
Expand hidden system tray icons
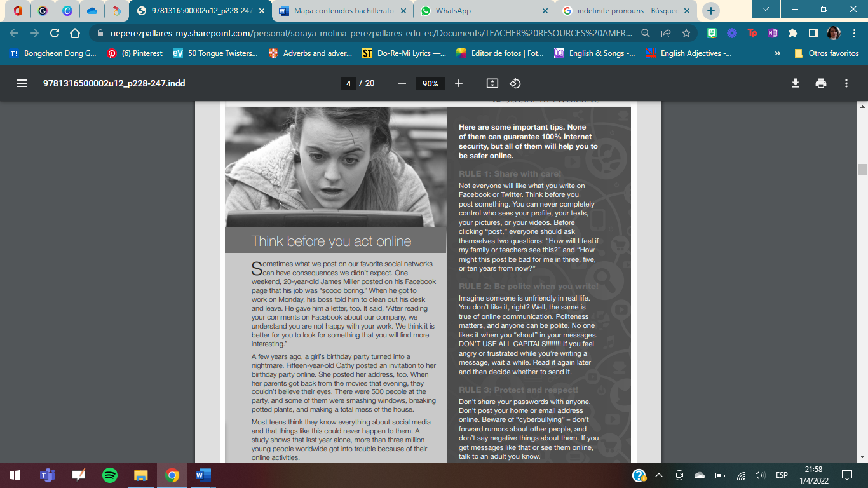coord(658,475)
